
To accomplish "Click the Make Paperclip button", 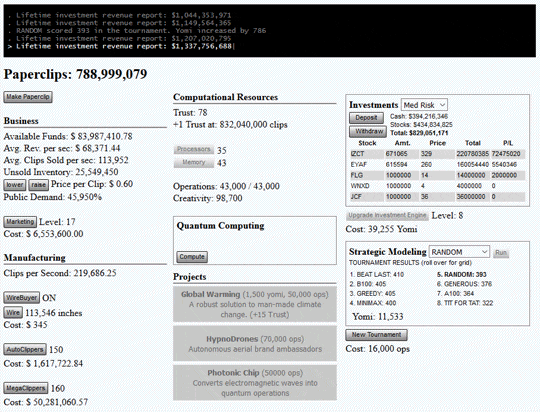I will (28, 97).
